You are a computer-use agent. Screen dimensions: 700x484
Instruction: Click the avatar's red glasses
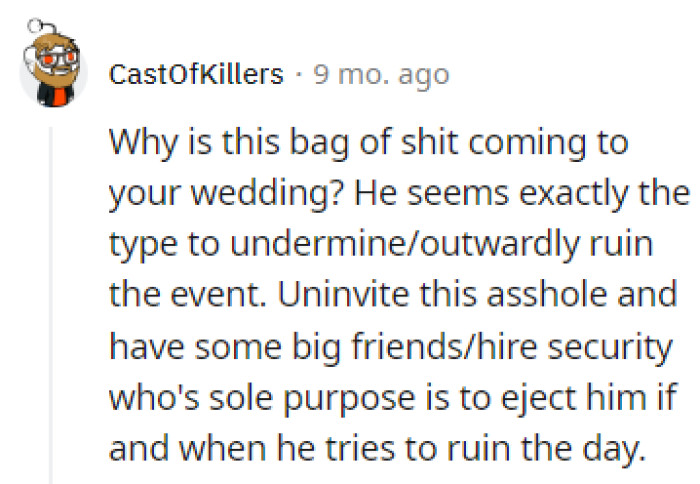[58, 59]
